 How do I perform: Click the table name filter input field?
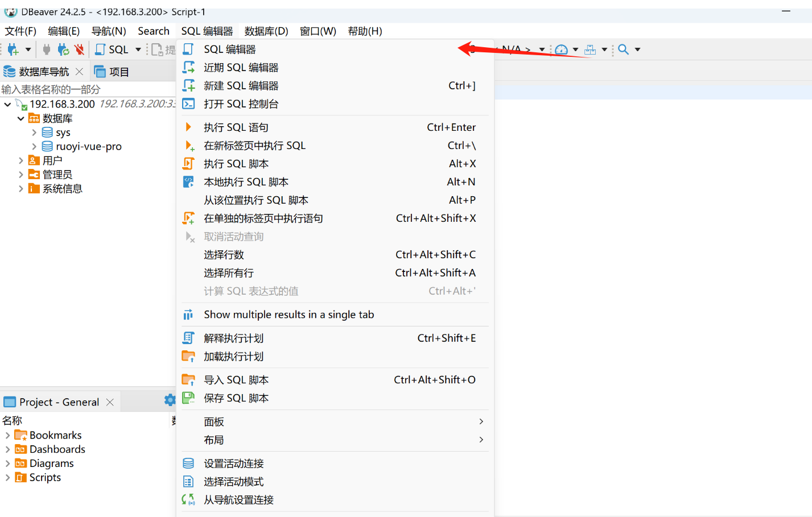pyautogui.click(x=85, y=89)
